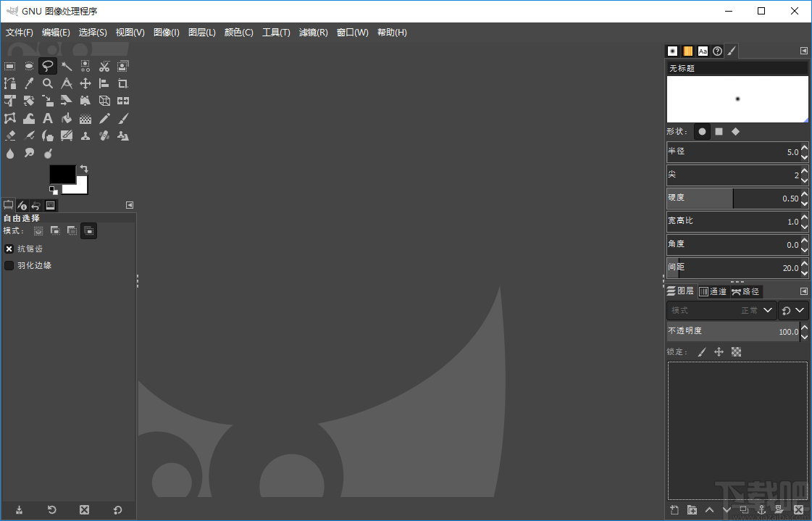The width and height of the screenshot is (812, 521).
Task: Select the Free Select lasso tool
Action: pyautogui.click(x=48, y=66)
